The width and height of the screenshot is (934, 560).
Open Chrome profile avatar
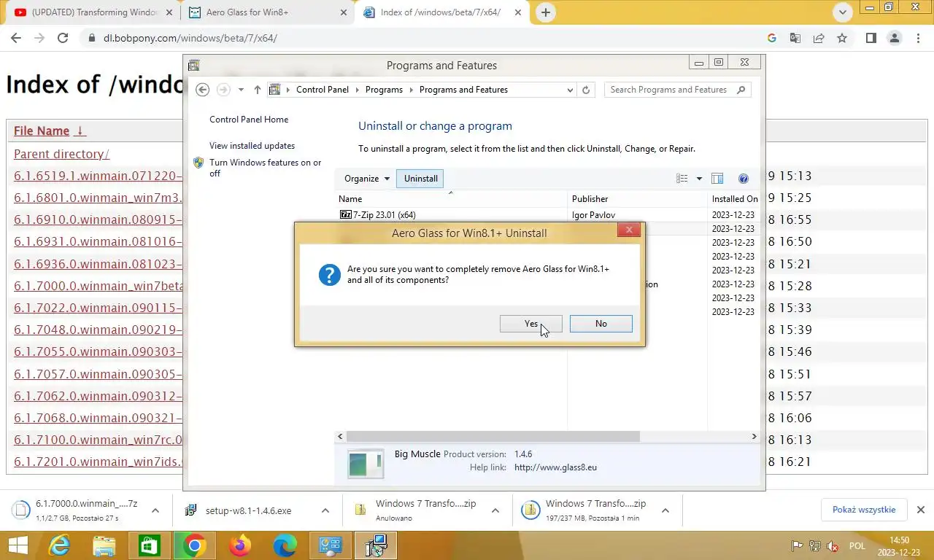point(895,38)
